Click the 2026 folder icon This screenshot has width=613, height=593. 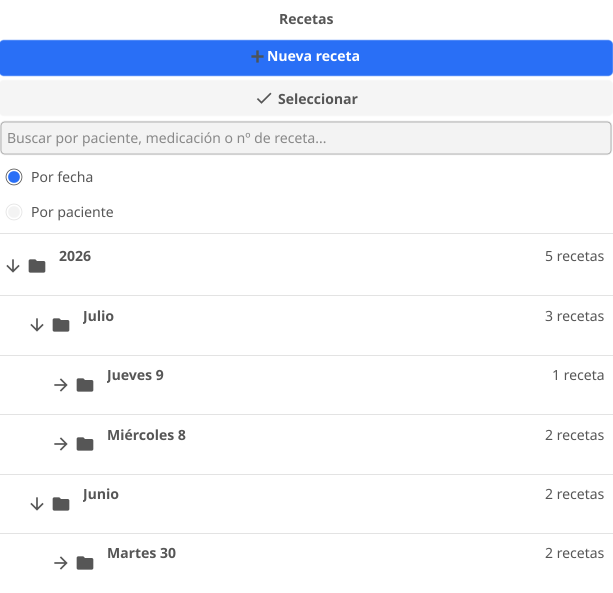pyautogui.click(x=37, y=266)
